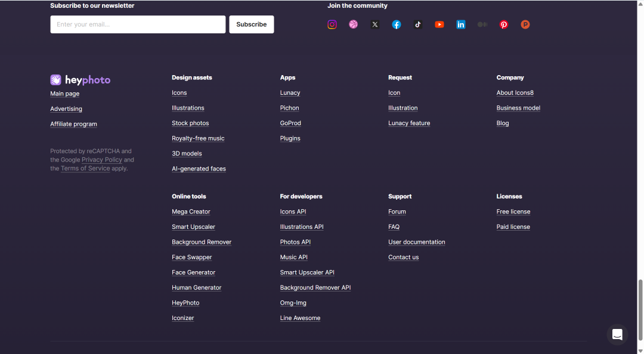This screenshot has width=644, height=354.
Task: Open Smart Upscaler tool link
Action: (193, 227)
